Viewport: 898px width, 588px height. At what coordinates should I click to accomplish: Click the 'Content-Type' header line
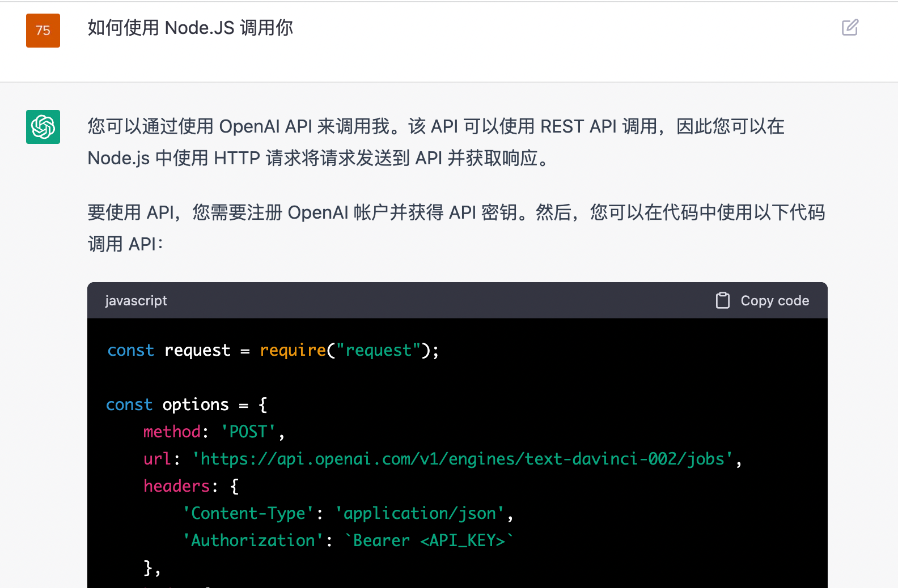click(x=348, y=514)
